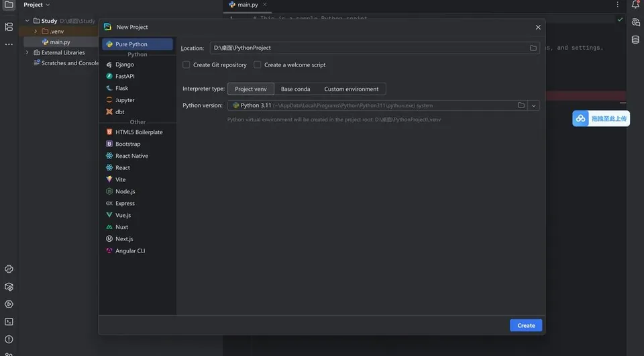Image resolution: width=644 pixels, height=356 pixels.
Task: Select Project venv interpreter type
Action: [x=250, y=89]
